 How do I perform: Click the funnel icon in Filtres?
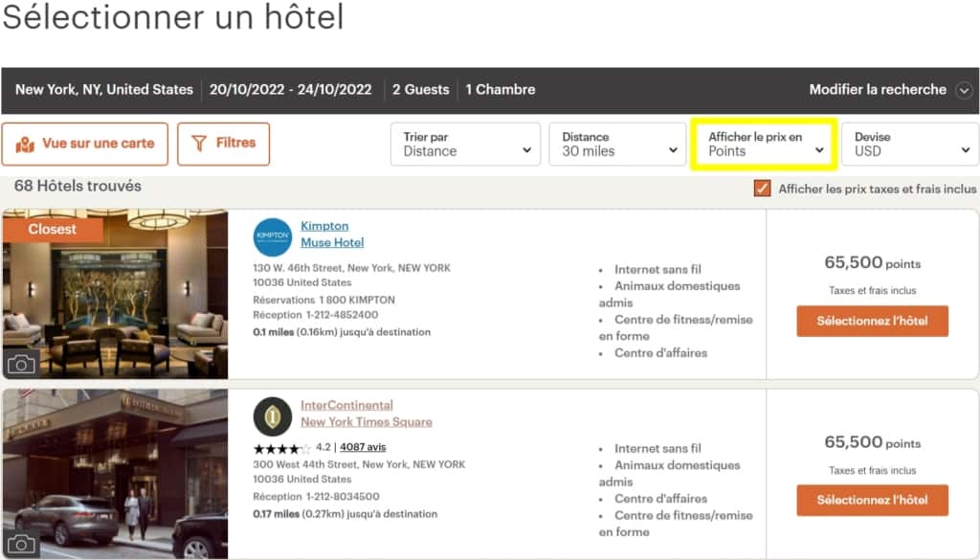pos(199,144)
